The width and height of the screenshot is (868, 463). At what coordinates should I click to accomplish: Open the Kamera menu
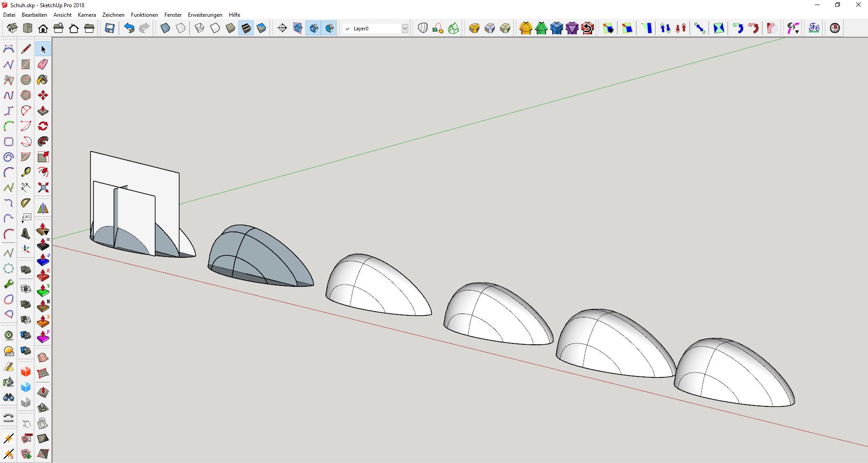point(87,15)
